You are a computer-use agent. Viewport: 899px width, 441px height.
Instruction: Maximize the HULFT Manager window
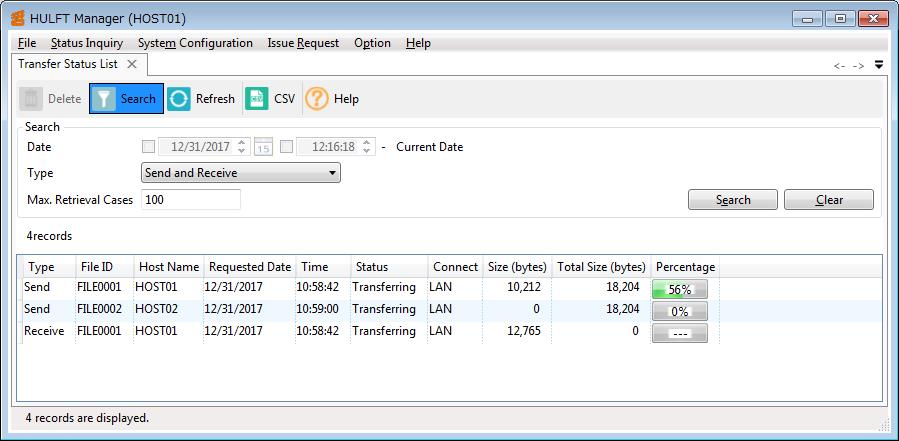coord(840,18)
